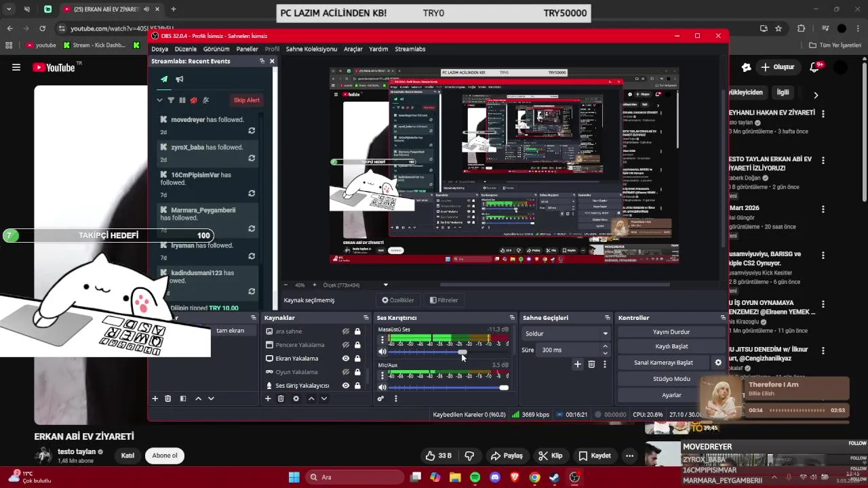Open the Sahne Koleksiyonu menu

point(311,49)
